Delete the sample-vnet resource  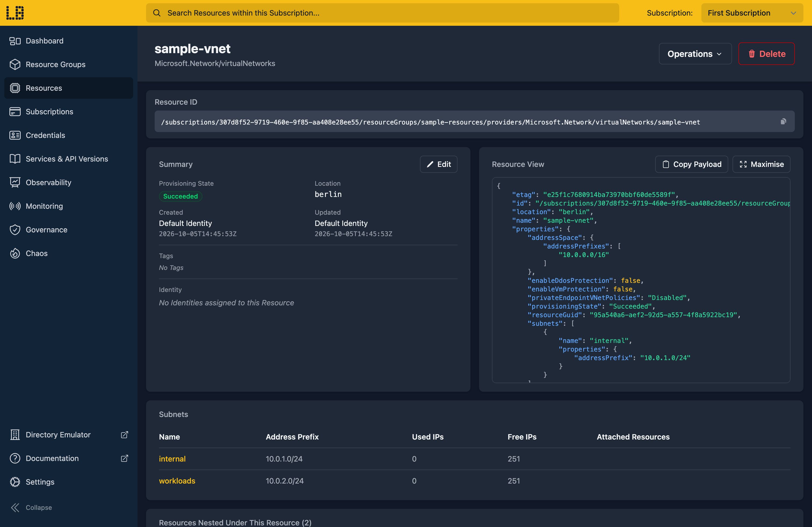pyautogui.click(x=766, y=54)
